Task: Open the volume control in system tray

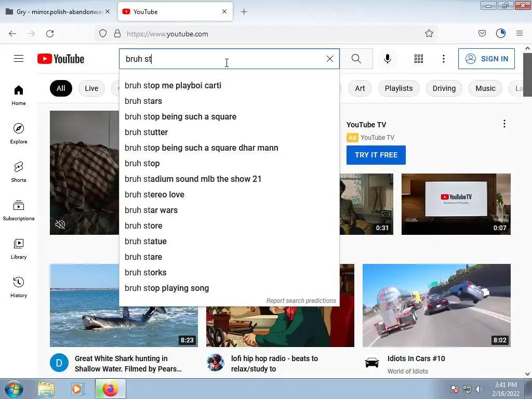Action: click(479, 389)
